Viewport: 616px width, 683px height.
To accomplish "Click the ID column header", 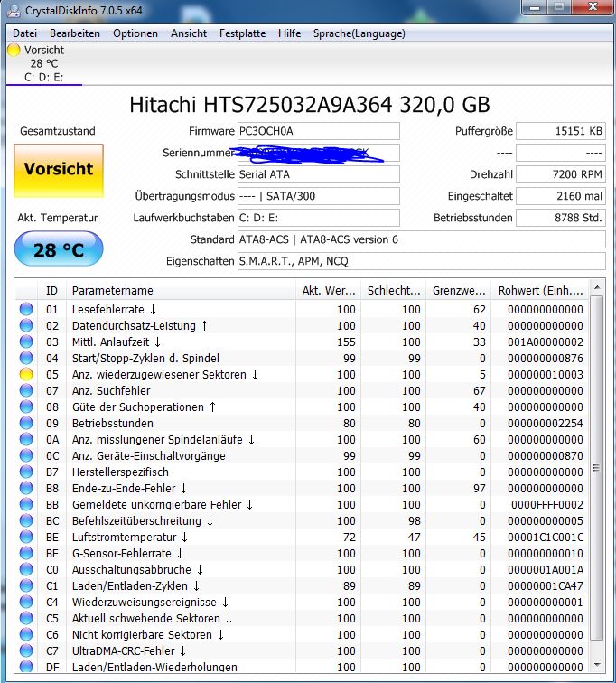I will 51,291.
